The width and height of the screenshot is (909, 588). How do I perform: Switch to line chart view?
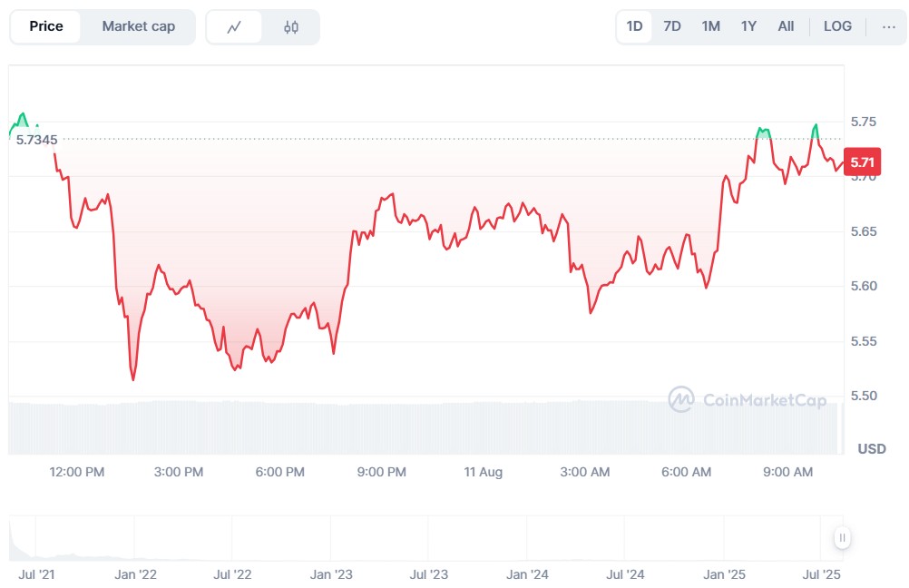(234, 27)
